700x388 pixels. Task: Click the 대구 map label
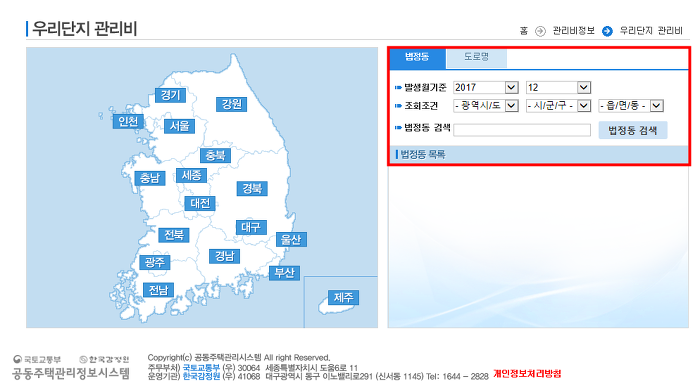tap(251, 227)
